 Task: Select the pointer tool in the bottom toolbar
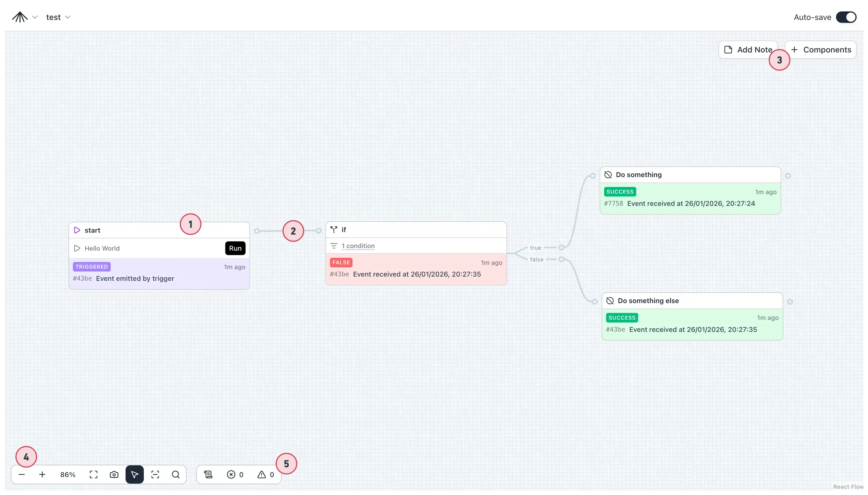pos(134,474)
